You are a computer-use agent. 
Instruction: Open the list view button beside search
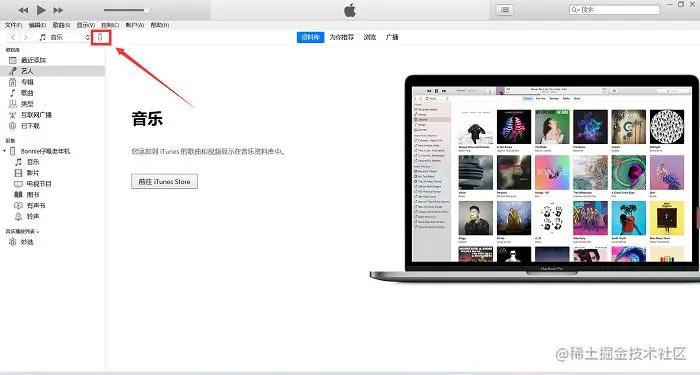coord(505,10)
